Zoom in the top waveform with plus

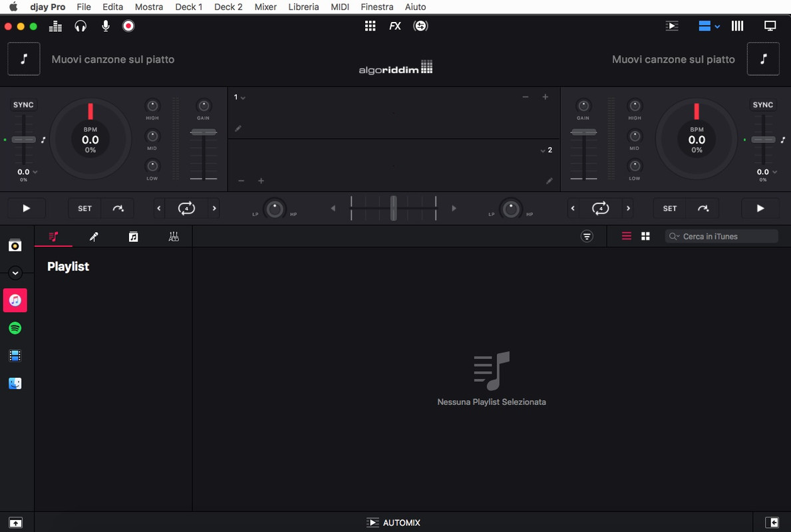546,97
